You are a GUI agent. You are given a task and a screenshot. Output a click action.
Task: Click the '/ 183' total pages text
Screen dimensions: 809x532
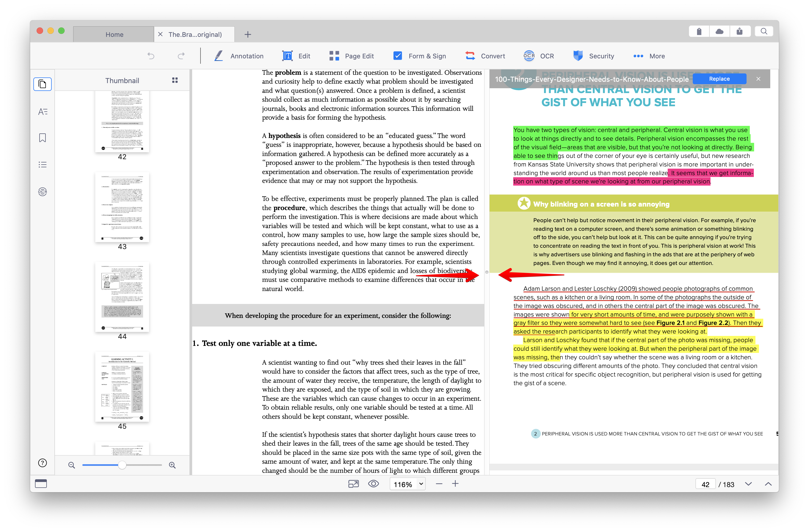pyautogui.click(x=726, y=484)
